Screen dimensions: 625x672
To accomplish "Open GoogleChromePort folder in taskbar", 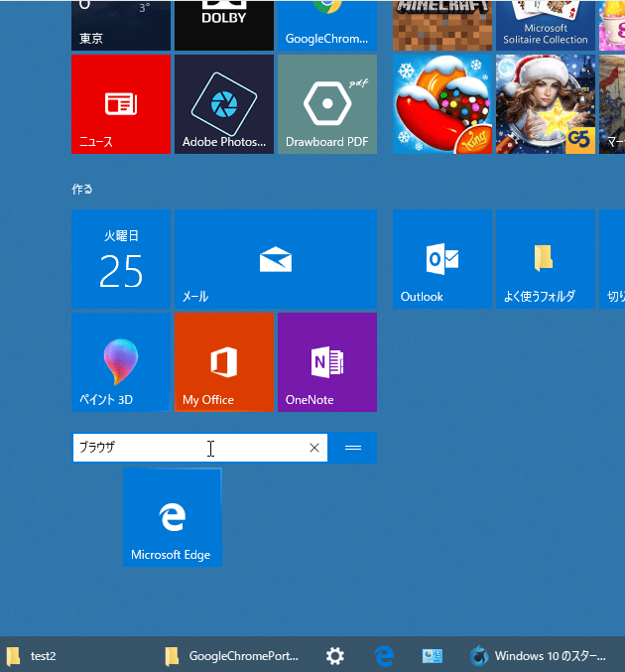I will pyautogui.click(x=232, y=656).
